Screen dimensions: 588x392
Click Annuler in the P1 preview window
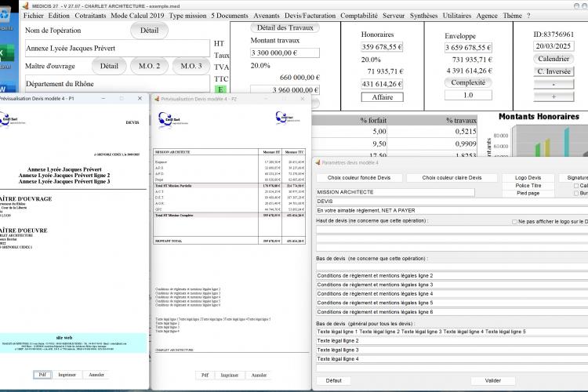(96, 375)
